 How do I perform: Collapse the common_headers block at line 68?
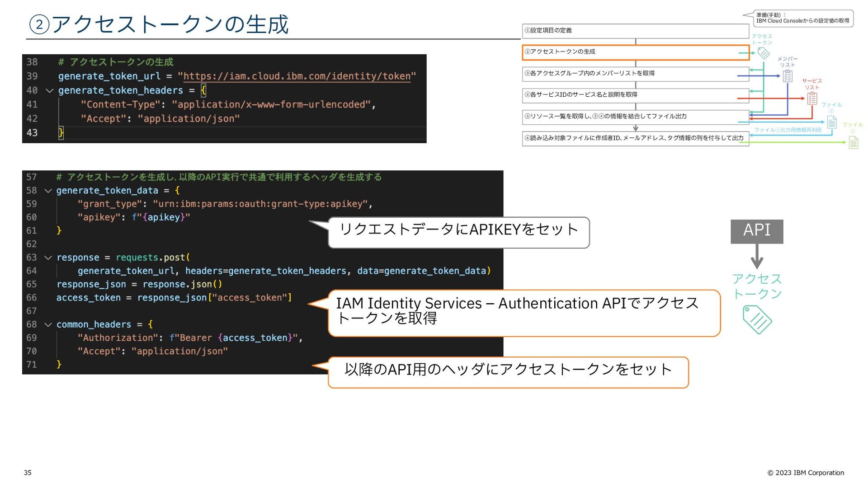tap(48, 325)
